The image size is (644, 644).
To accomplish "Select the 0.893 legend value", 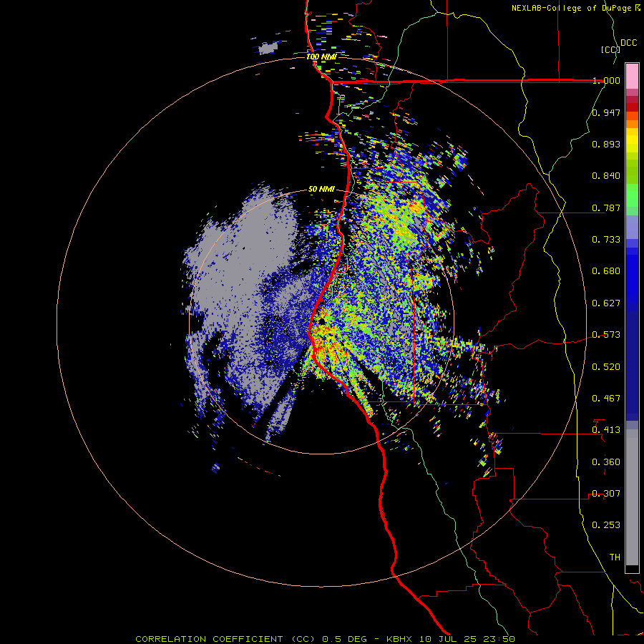I will tap(606, 144).
